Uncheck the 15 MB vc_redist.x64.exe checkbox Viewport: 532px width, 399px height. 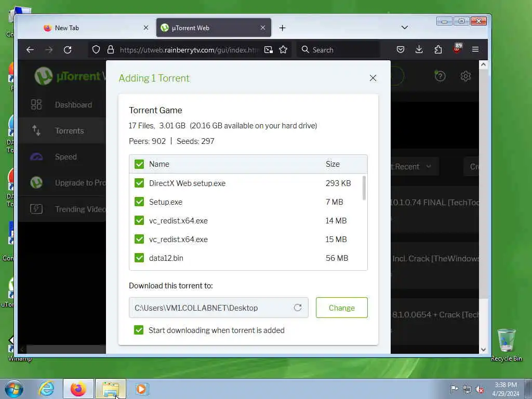(x=139, y=239)
